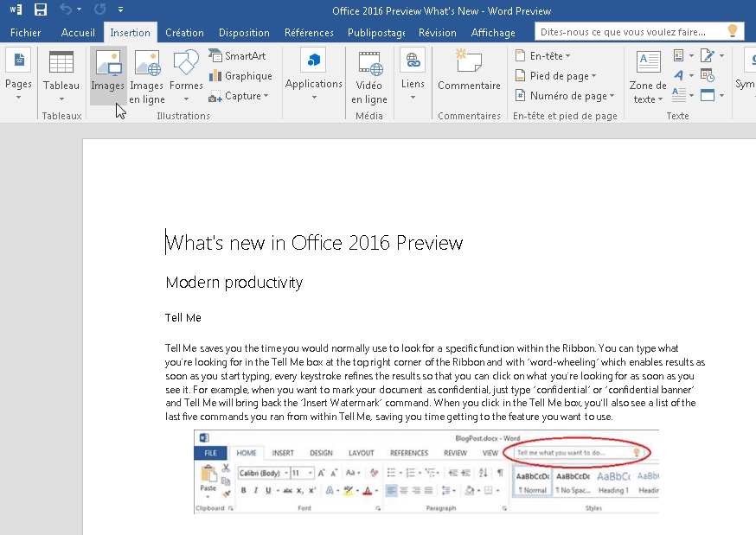Open the Formes shapes gallery
Viewport: 756px width, 535px height.
(186, 76)
